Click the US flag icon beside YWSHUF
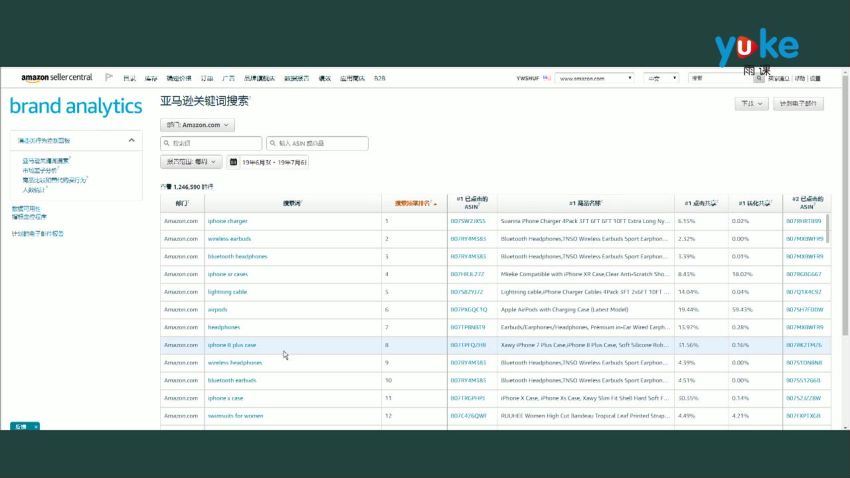Screen dimensions: 850x478 pyautogui.click(x=546, y=78)
